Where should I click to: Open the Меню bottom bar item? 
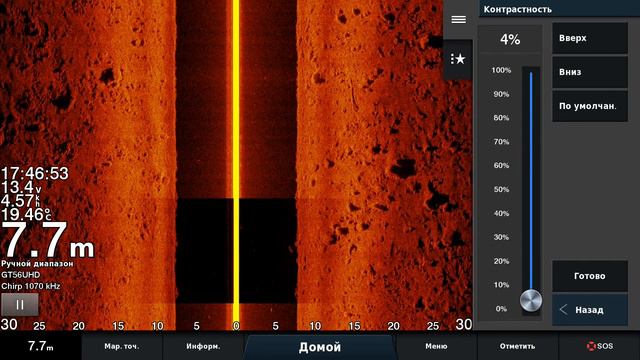(436, 346)
